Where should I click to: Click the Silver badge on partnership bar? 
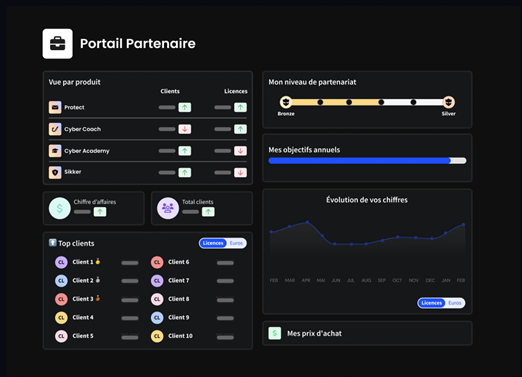(449, 102)
